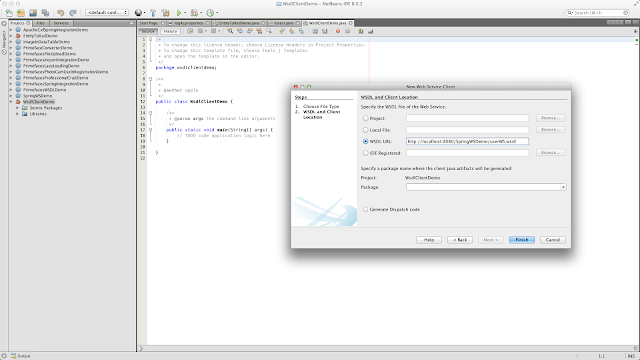The width and height of the screenshot is (640, 360).
Task: Click the Build Project hammer icon
Action: tap(153, 13)
